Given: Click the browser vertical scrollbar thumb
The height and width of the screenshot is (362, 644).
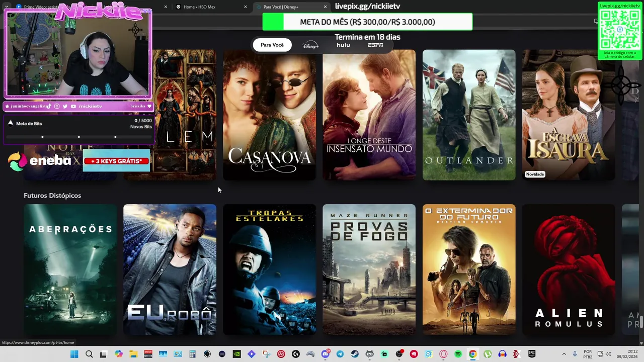Looking at the screenshot, I should coord(641,321).
